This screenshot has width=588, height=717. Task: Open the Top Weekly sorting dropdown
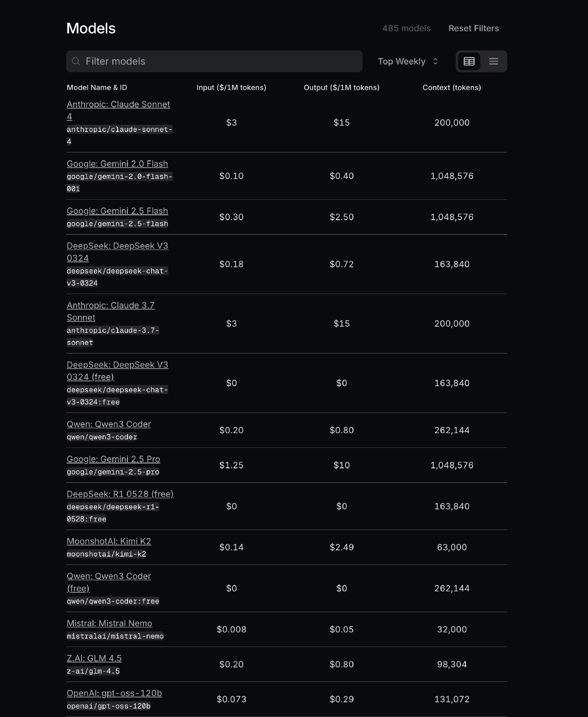coord(407,61)
